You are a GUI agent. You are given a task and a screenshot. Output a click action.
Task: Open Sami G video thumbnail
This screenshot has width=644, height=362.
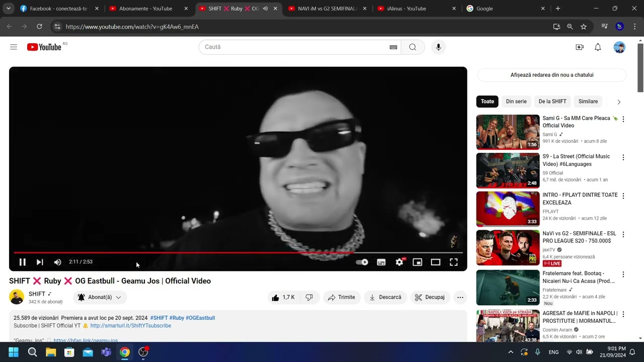[508, 132]
